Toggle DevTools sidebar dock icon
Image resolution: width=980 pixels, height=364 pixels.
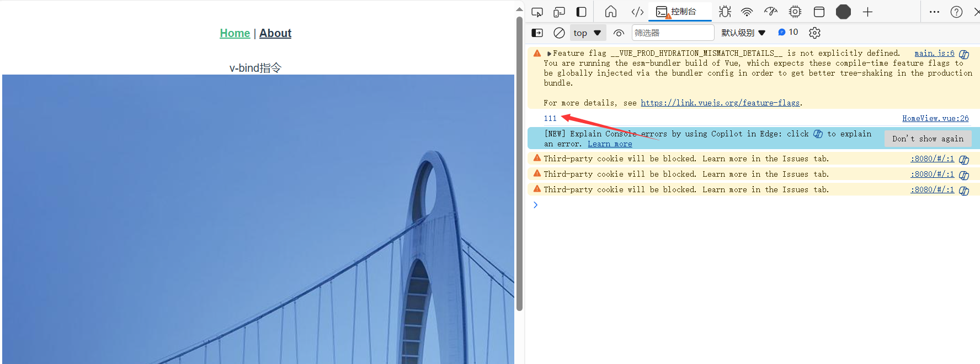(581, 12)
